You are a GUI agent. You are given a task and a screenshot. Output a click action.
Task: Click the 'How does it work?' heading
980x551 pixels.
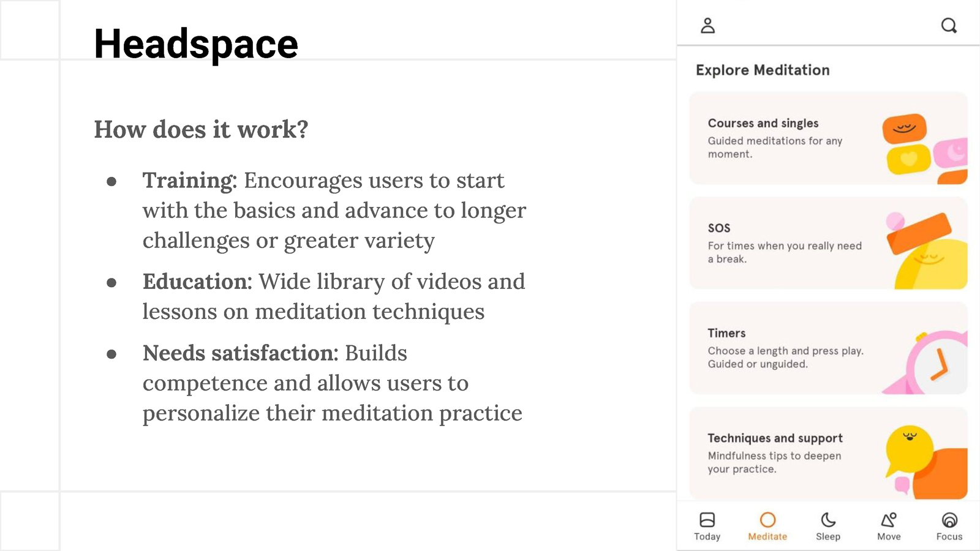201,130
